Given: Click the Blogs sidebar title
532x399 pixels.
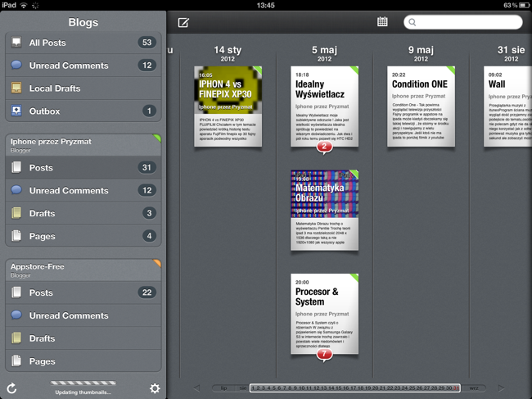Looking at the screenshot, I should (83, 22).
